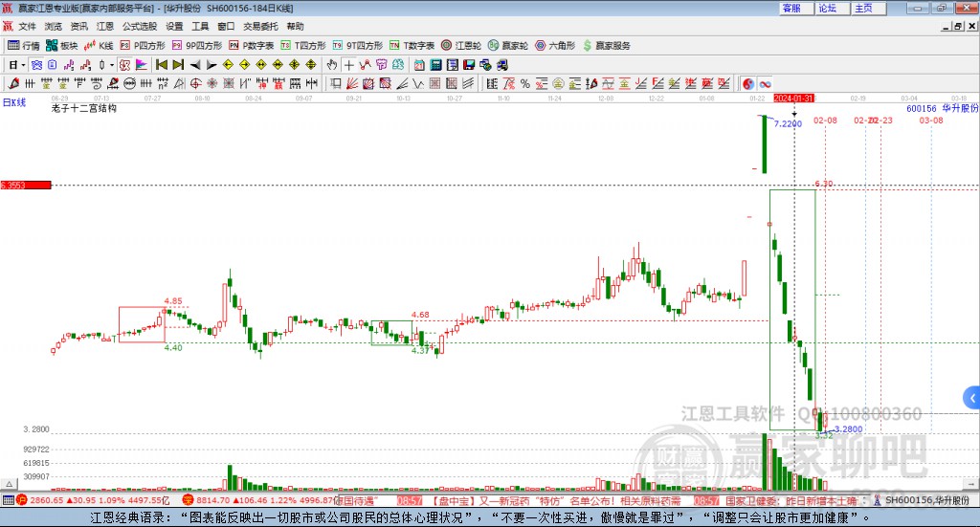Click the red 6.3553 price marker

coord(26,185)
